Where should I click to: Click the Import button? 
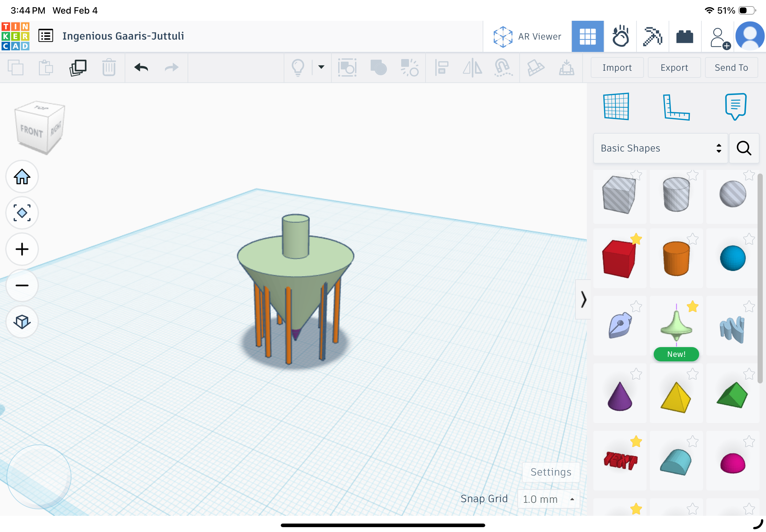pos(617,68)
